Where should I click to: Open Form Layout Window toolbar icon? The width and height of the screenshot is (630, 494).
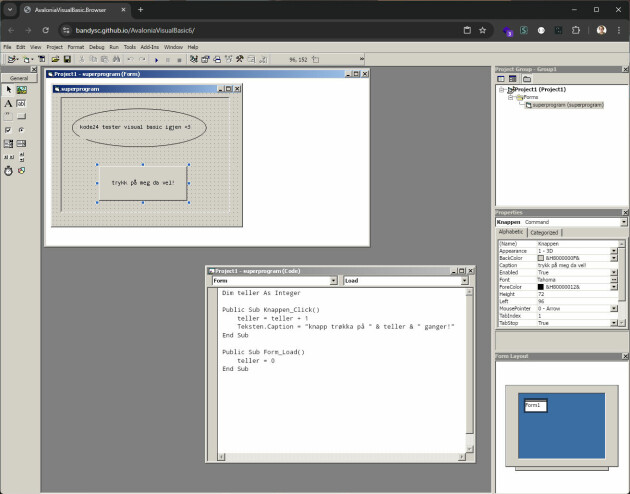(x=217, y=59)
